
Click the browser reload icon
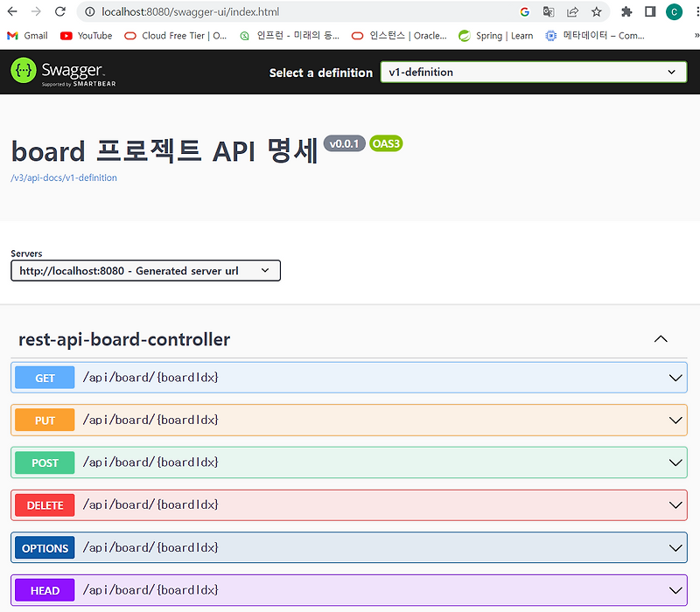pyautogui.click(x=59, y=11)
